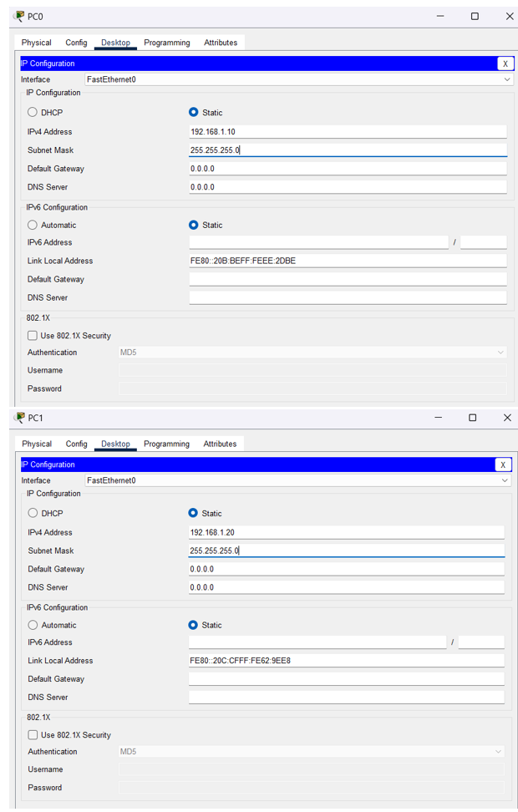Close the PC1 window
Screen dimensions: 518x812
tap(507, 418)
